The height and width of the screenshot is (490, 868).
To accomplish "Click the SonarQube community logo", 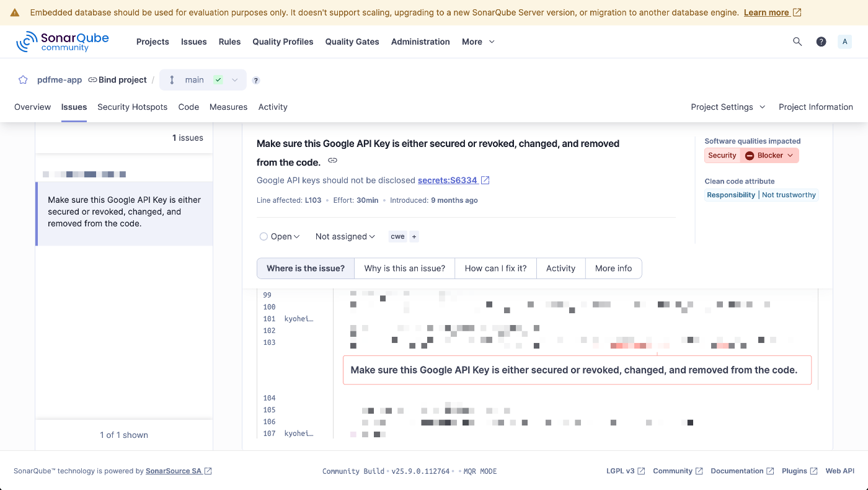I will point(63,42).
